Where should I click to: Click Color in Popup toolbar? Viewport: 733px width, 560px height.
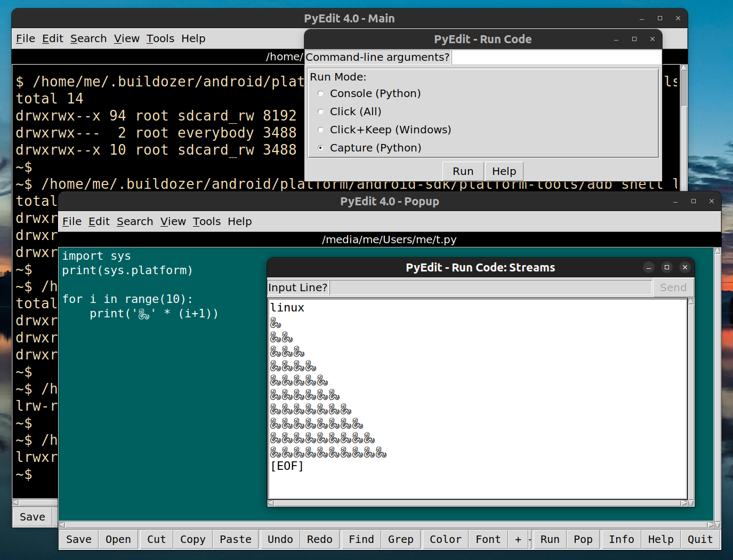(446, 539)
